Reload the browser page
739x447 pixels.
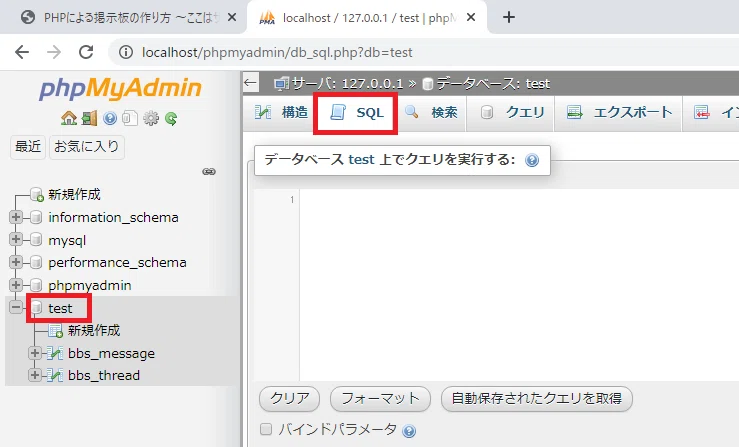pyautogui.click(x=86, y=52)
